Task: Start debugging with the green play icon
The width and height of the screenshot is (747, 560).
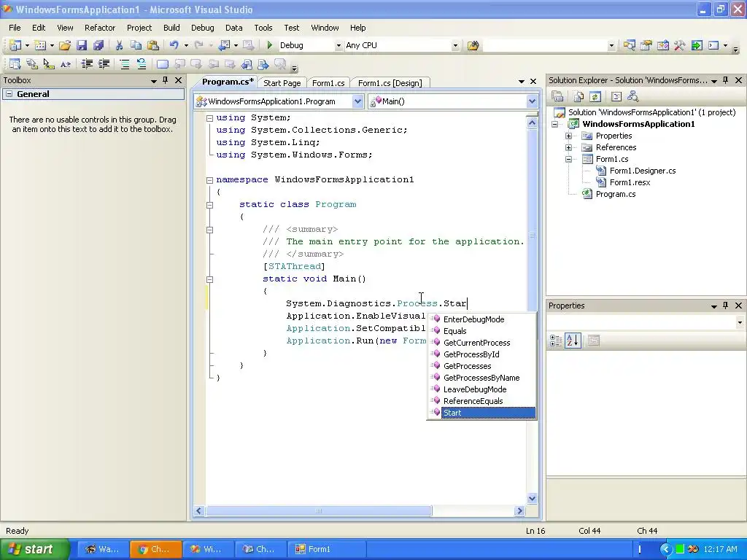Action: point(270,45)
